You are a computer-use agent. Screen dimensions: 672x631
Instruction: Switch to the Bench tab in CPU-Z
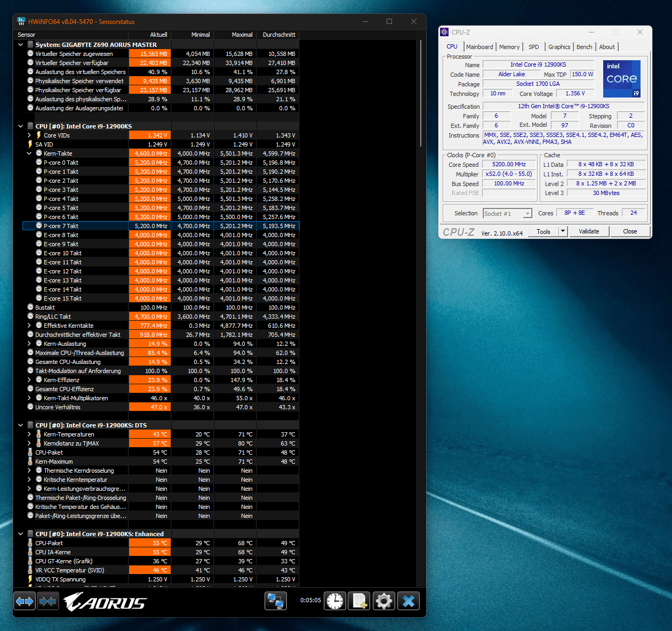[x=584, y=47]
